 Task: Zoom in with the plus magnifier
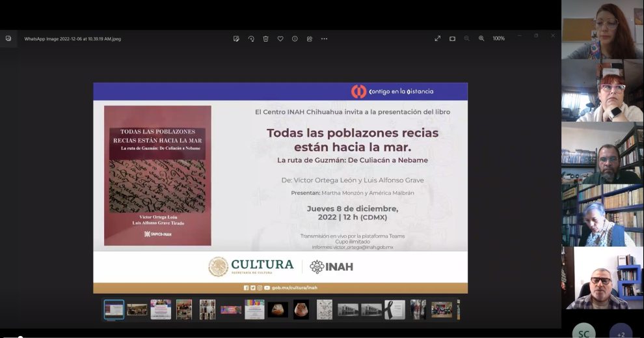pos(481,39)
